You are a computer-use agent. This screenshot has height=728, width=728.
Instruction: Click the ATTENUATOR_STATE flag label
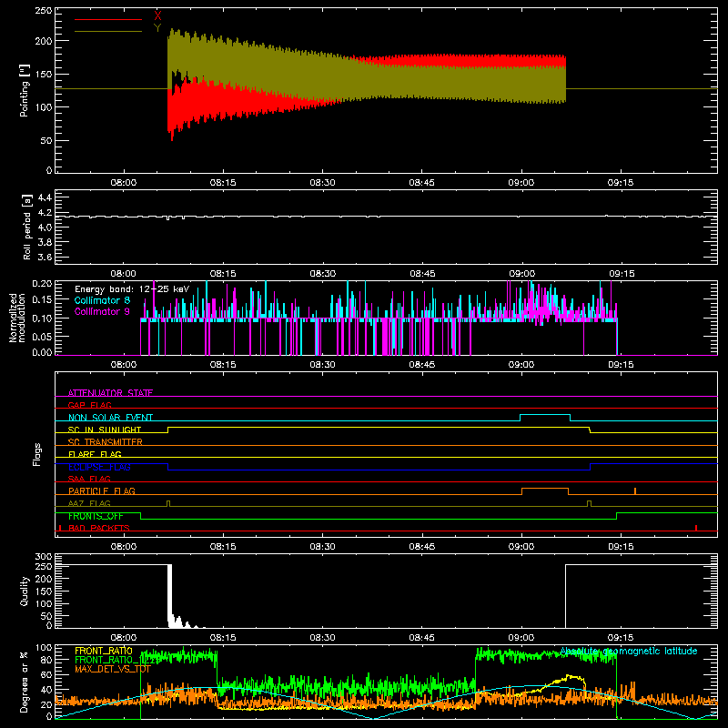click(110, 393)
